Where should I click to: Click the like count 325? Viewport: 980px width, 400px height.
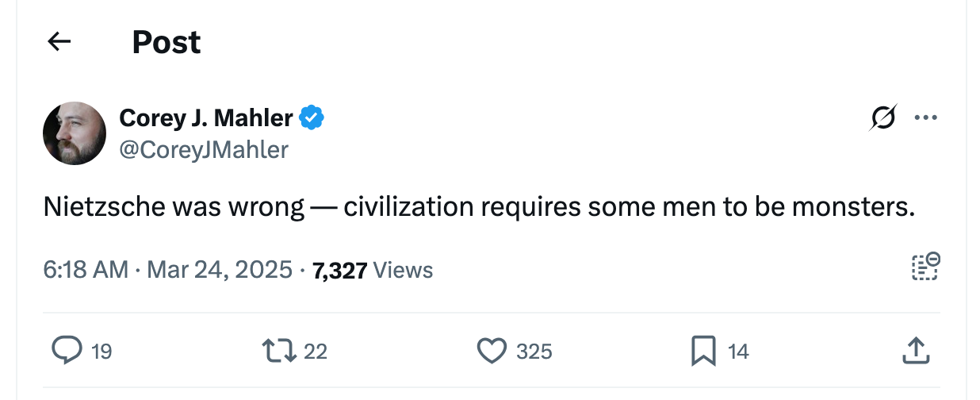tap(534, 351)
